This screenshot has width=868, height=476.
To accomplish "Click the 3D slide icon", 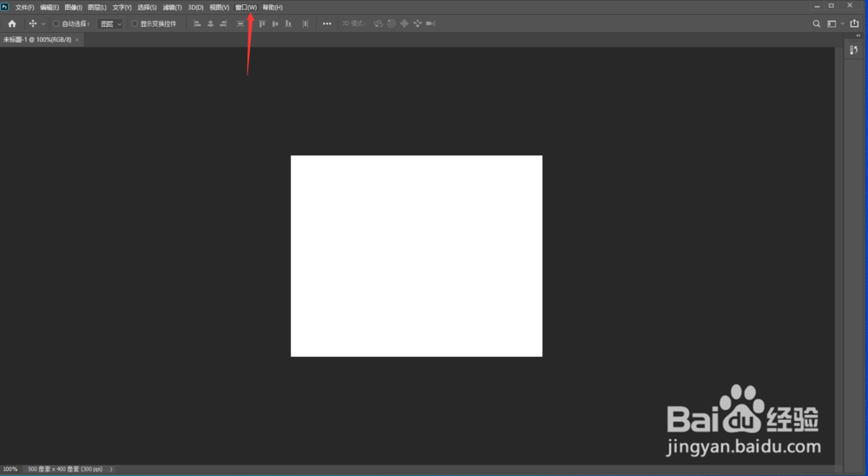I will (418, 23).
